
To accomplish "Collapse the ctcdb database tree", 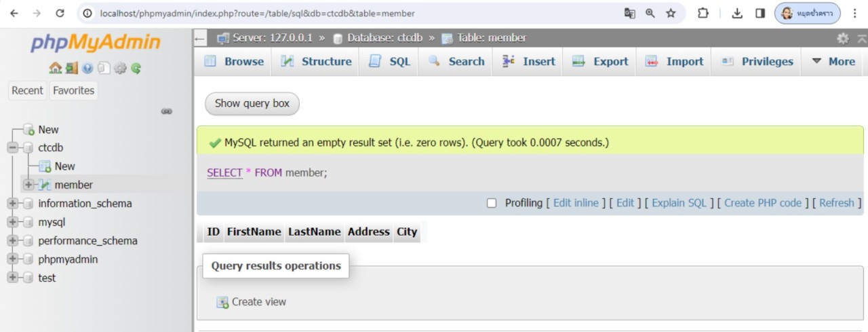I will (x=12, y=147).
